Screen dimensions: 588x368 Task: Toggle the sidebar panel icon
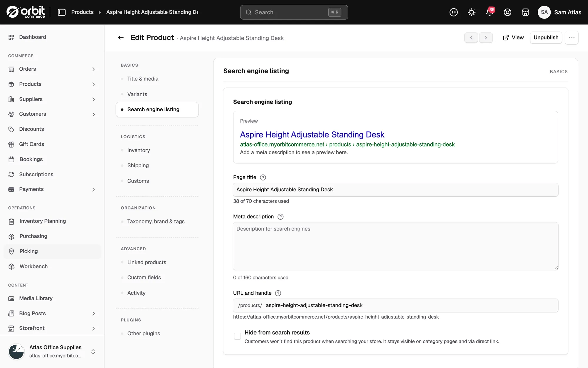click(61, 12)
